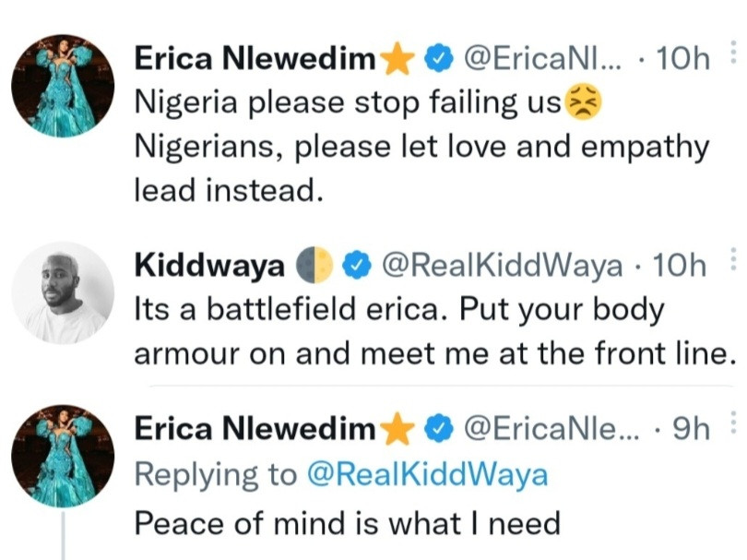Click the gold star on Erica's reply tweet

[397, 429]
